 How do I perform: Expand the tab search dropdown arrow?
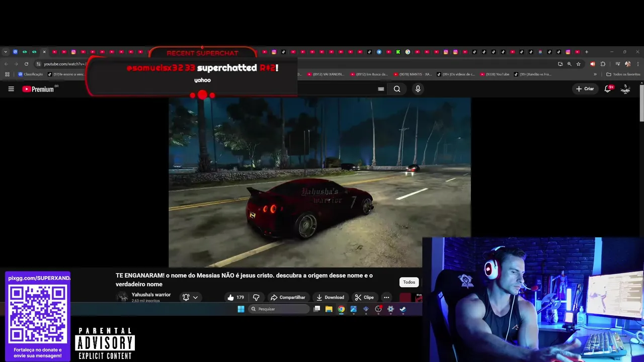(6, 52)
